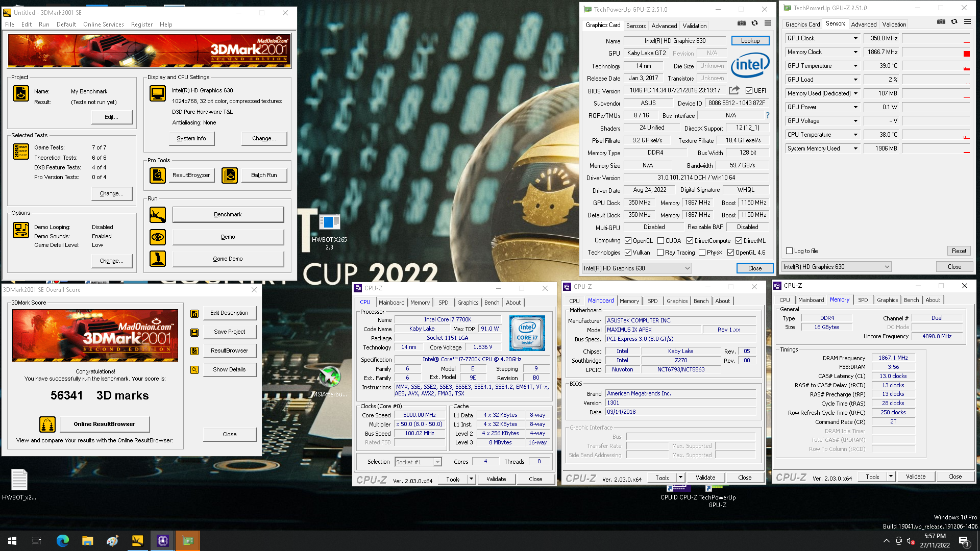Click the Online ResultBrowser icon

47,424
